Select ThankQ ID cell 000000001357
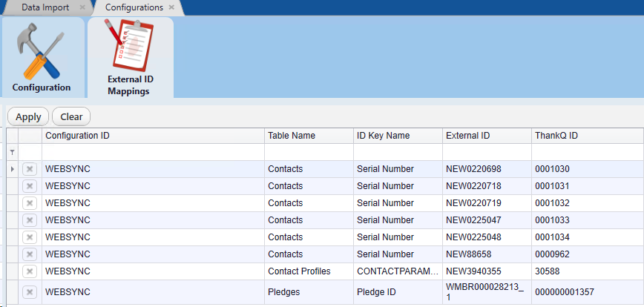 [588, 292]
